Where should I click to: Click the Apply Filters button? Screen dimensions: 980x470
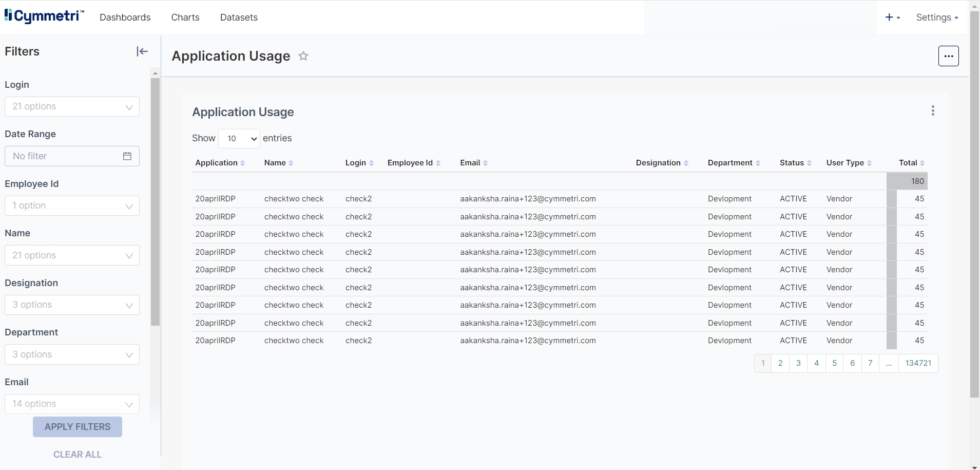pos(78,427)
